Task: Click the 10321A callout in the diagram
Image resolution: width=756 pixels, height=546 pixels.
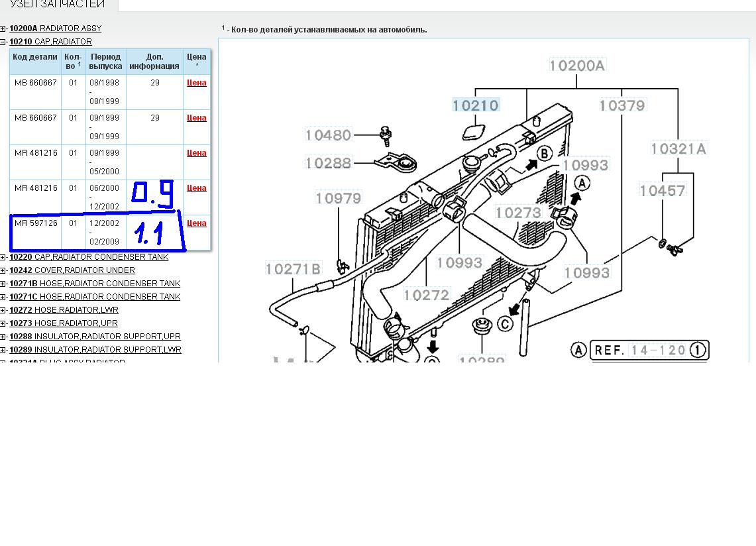Action: pyautogui.click(x=678, y=149)
